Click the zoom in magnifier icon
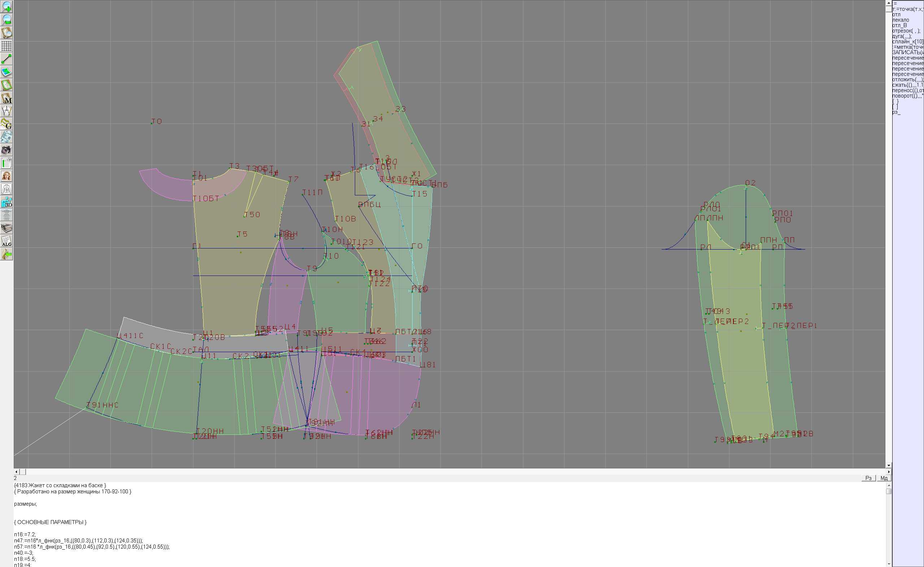The height and width of the screenshot is (567, 924). click(x=7, y=7)
